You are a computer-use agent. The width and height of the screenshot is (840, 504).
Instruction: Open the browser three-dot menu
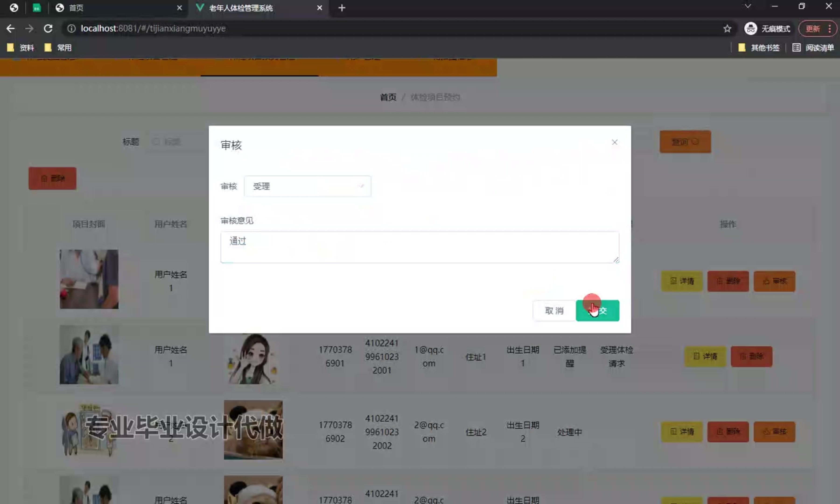click(x=829, y=28)
